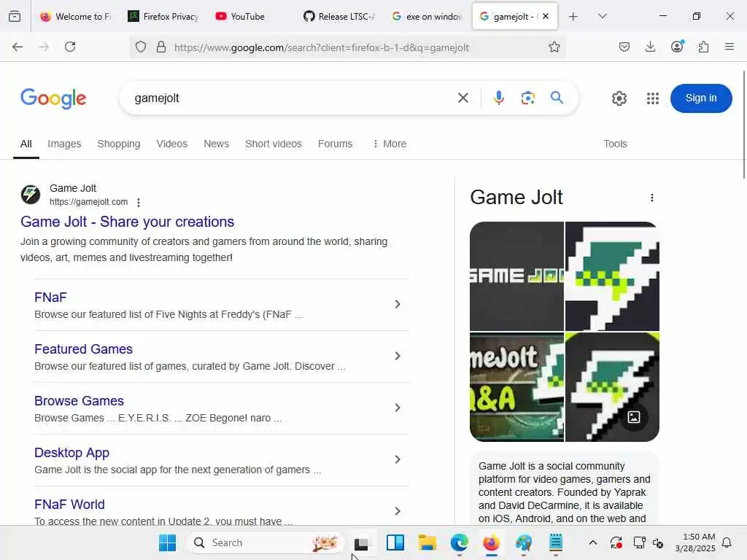Open the extensions puzzle icon

[703, 47]
